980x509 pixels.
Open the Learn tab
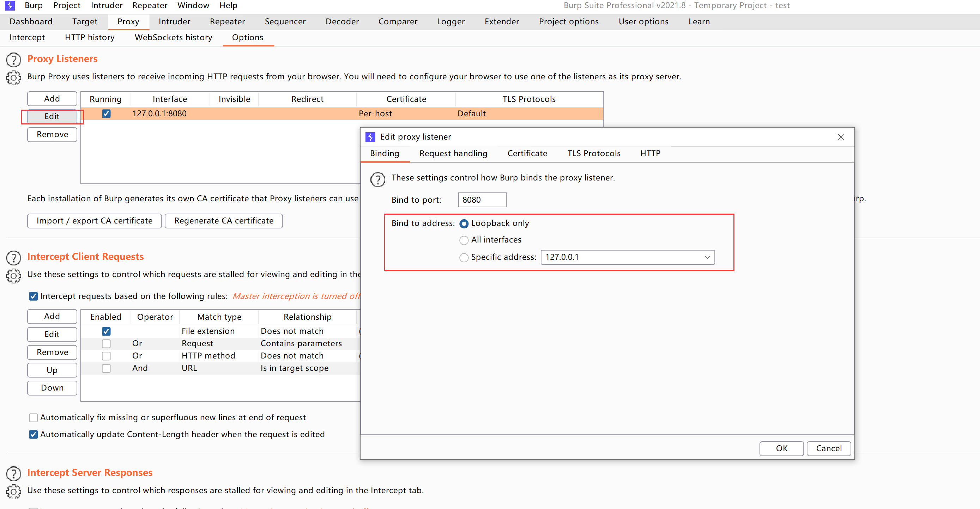[699, 22]
